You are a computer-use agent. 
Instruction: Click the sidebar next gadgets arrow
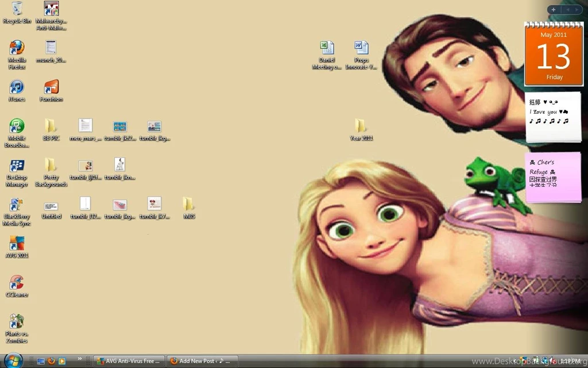[577, 10]
